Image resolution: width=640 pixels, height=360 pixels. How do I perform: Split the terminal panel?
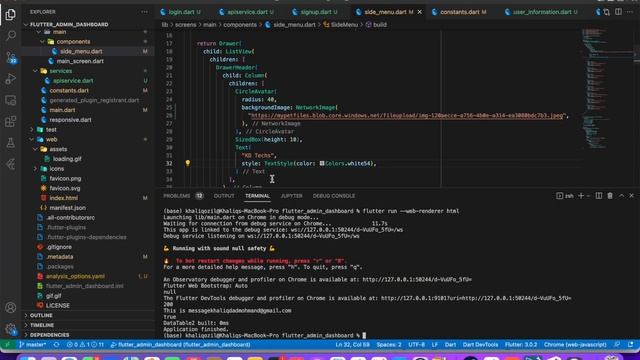(x=599, y=196)
